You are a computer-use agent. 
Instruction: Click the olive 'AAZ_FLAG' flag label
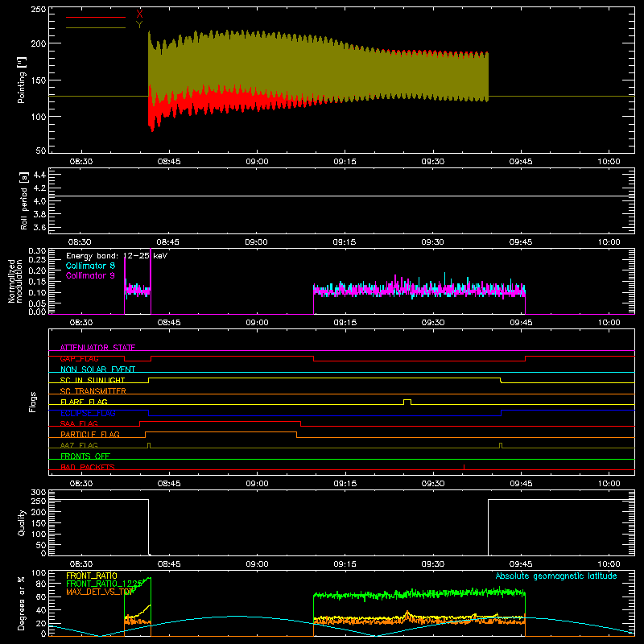pyautogui.click(x=79, y=445)
